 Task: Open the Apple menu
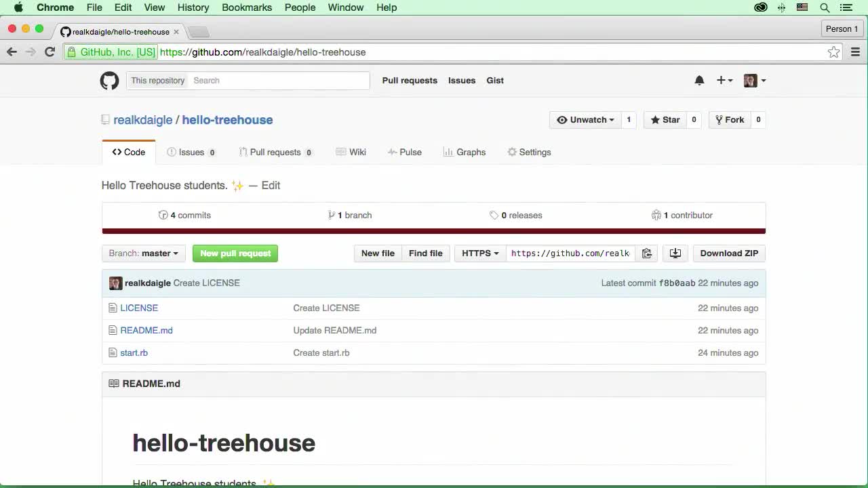[18, 7]
